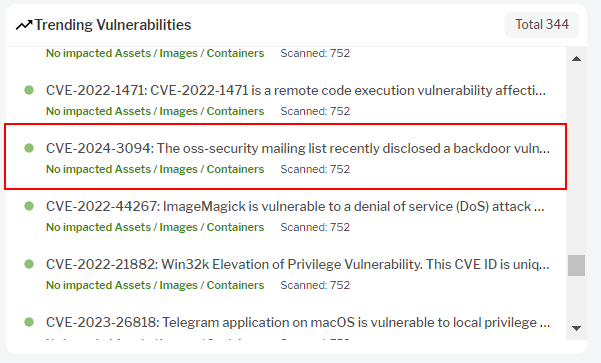601x363 pixels.
Task: Click No impacted Assets under CVE-2022-44267
Action: [x=155, y=227]
